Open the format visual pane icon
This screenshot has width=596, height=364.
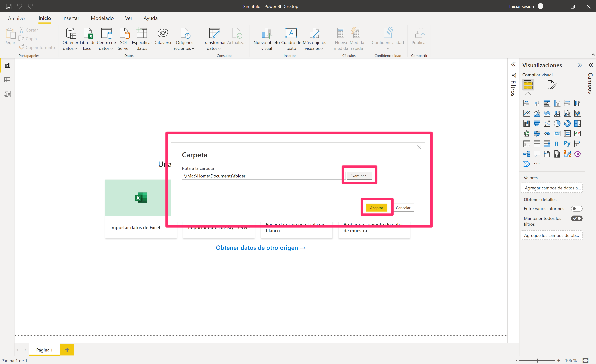552,85
